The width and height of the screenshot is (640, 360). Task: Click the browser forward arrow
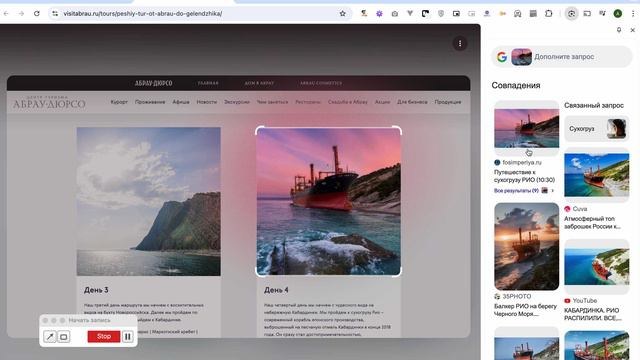(x=21, y=13)
